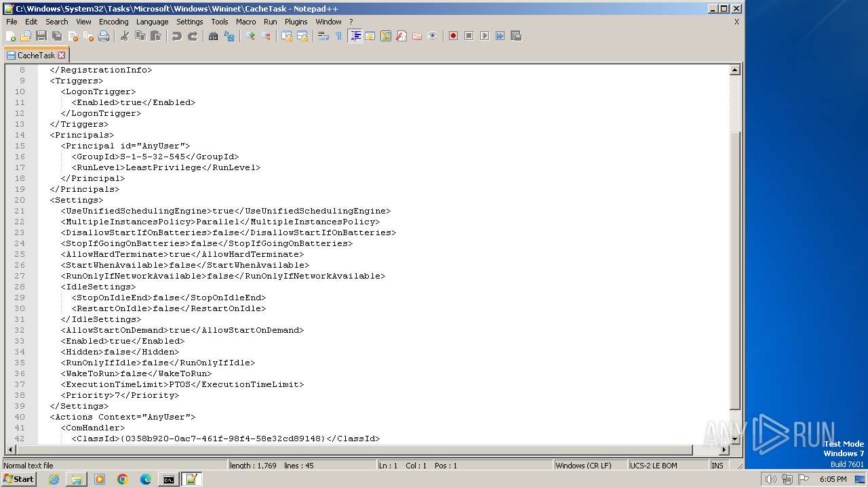Cut the selected text
Screen dimensions: 868x488
(x=124, y=36)
